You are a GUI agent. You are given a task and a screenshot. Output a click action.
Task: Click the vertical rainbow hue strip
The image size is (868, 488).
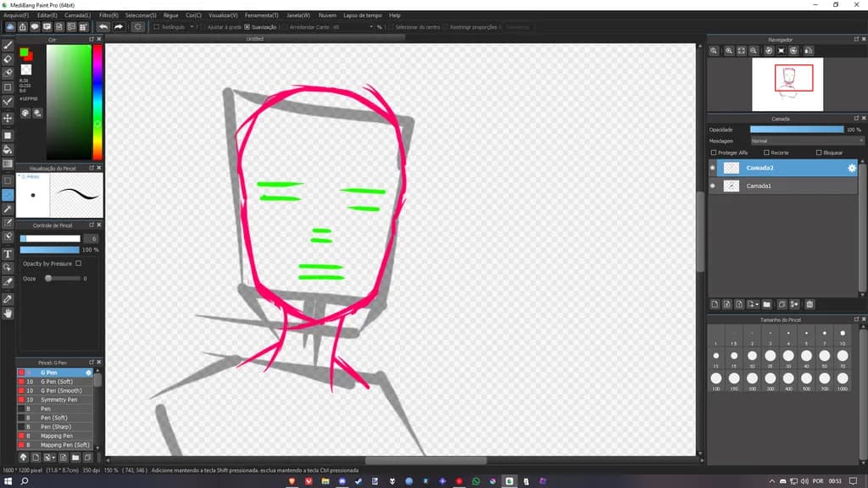click(x=97, y=103)
